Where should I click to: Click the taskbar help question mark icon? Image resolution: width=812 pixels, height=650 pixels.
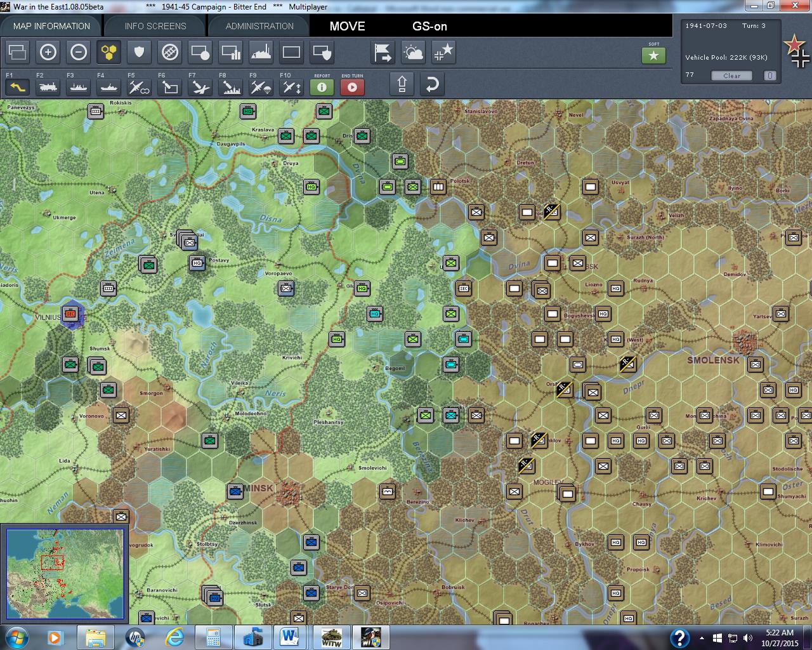tap(679, 637)
